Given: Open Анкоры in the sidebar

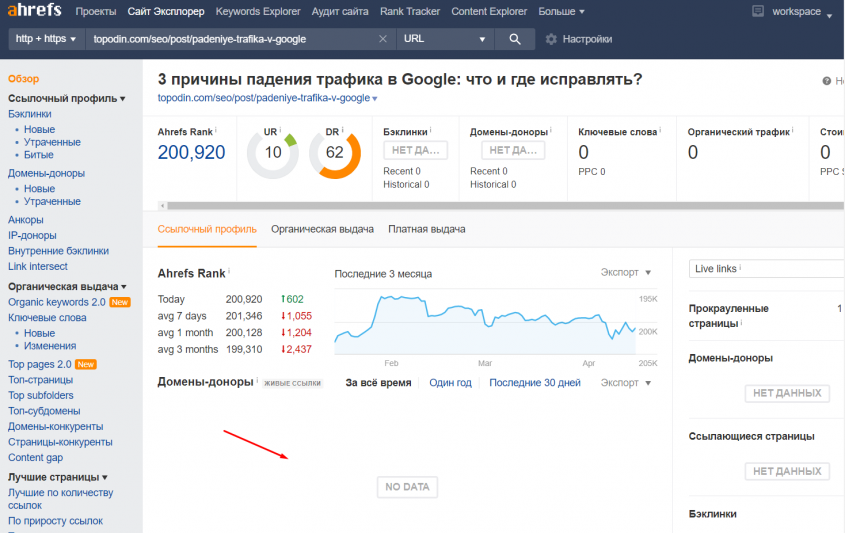Looking at the screenshot, I should click(26, 220).
